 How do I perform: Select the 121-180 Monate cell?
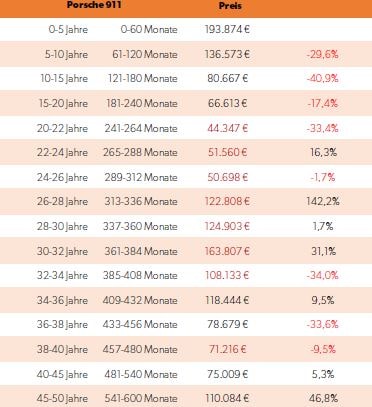tap(143, 79)
